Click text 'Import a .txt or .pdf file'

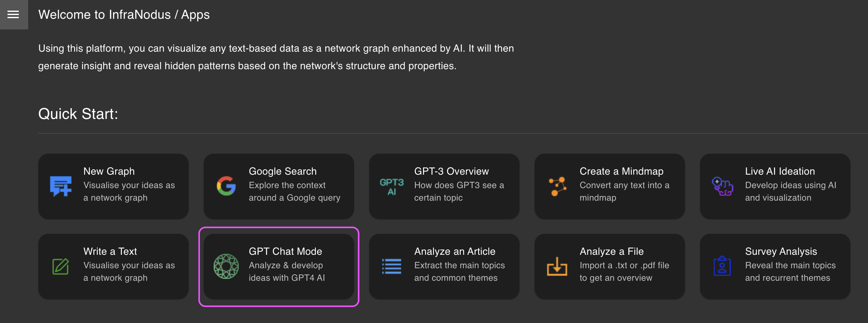pos(625,265)
